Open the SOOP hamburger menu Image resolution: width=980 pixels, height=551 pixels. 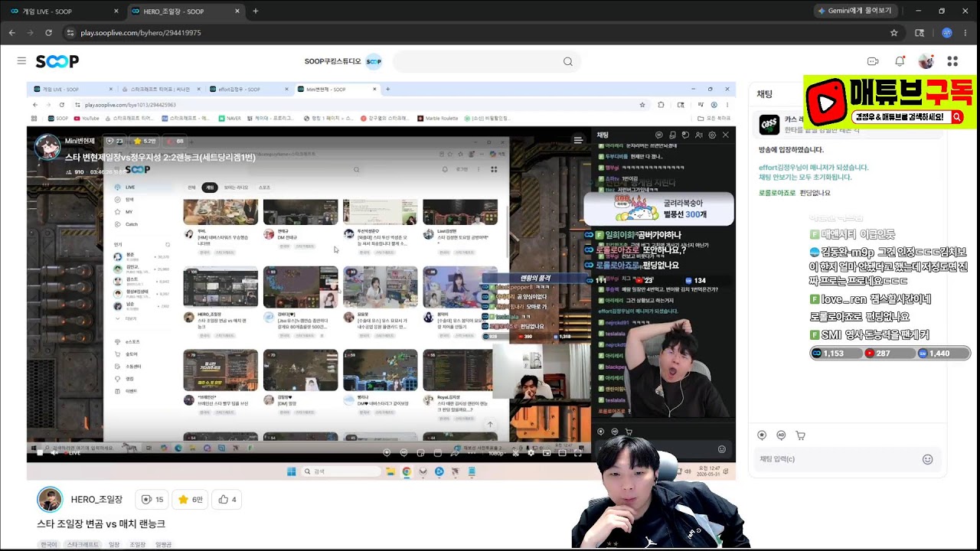21,61
